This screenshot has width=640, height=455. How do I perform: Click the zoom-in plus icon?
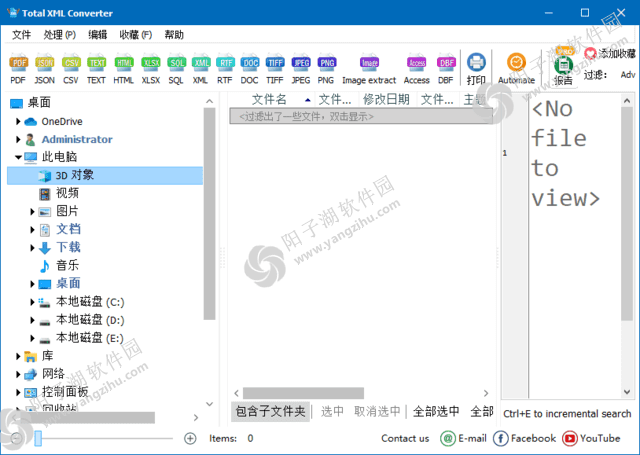190,438
